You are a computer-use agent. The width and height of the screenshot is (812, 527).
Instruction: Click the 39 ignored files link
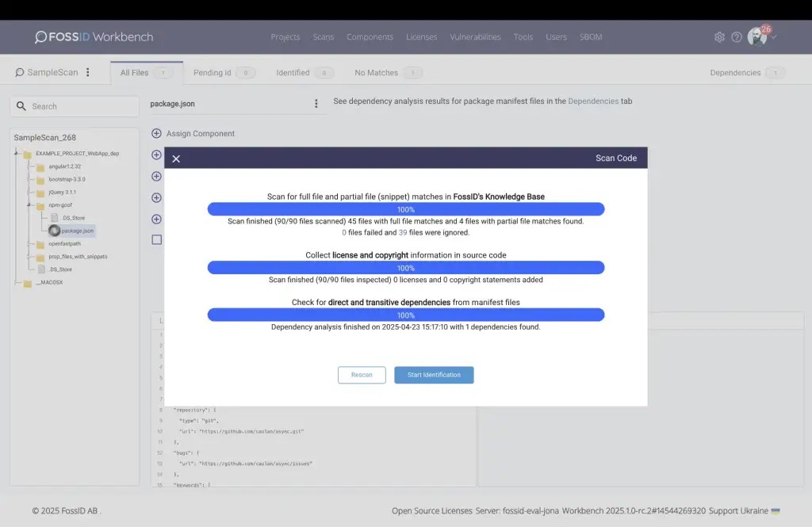pyautogui.click(x=403, y=232)
